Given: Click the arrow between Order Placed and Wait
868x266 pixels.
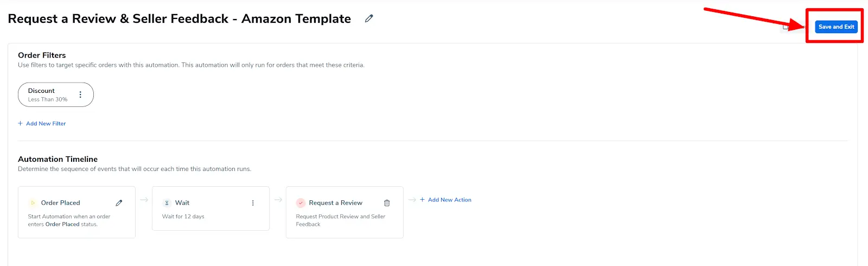Looking at the screenshot, I should click(144, 200).
